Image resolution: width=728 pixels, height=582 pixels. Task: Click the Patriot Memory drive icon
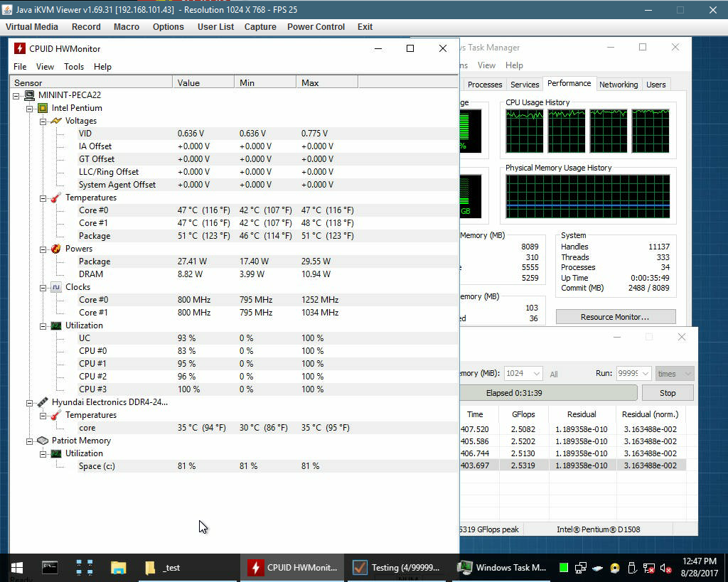tap(42, 441)
